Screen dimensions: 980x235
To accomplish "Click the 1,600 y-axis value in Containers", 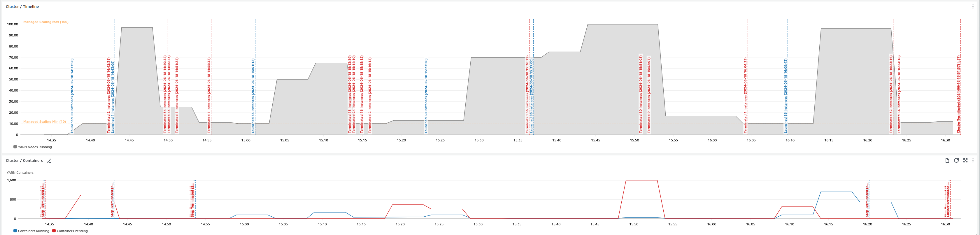I will (11, 180).
